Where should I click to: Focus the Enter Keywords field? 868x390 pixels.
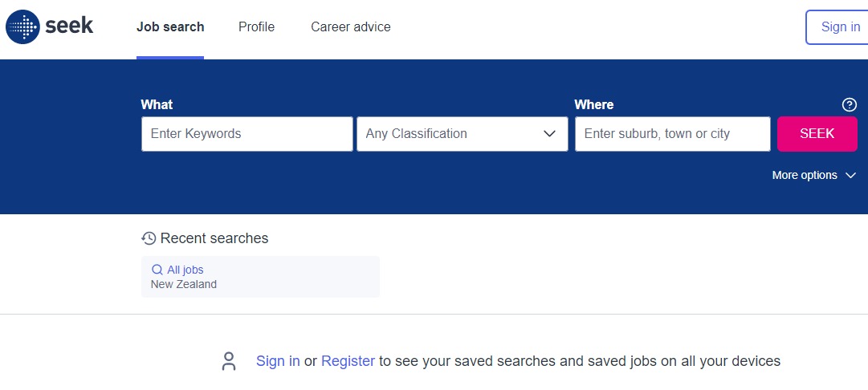pyautogui.click(x=247, y=134)
